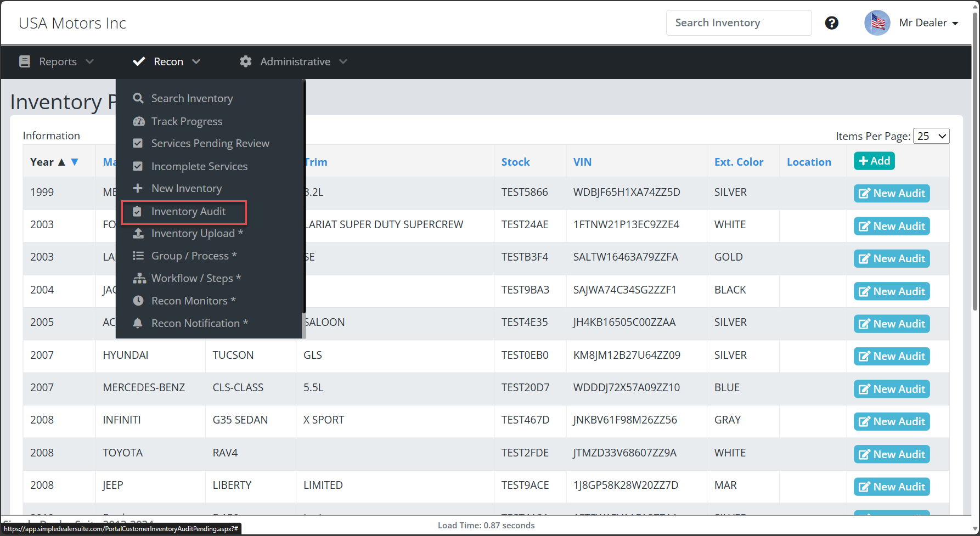Click the Search Inventory input field
This screenshot has height=536, width=980.
(738, 23)
